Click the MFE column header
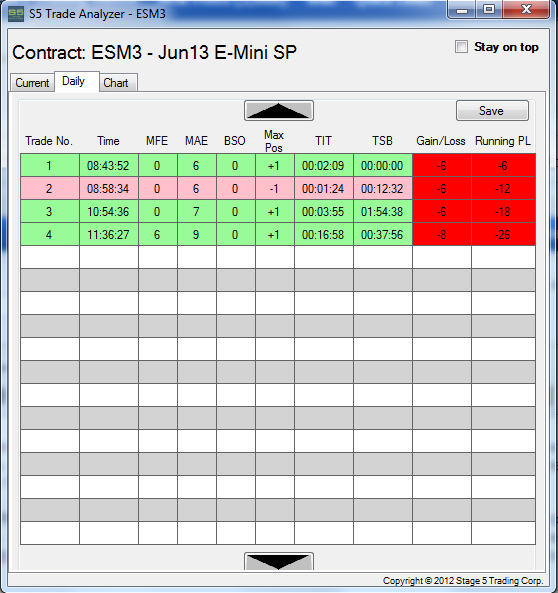This screenshot has width=558, height=593. pyautogui.click(x=157, y=141)
